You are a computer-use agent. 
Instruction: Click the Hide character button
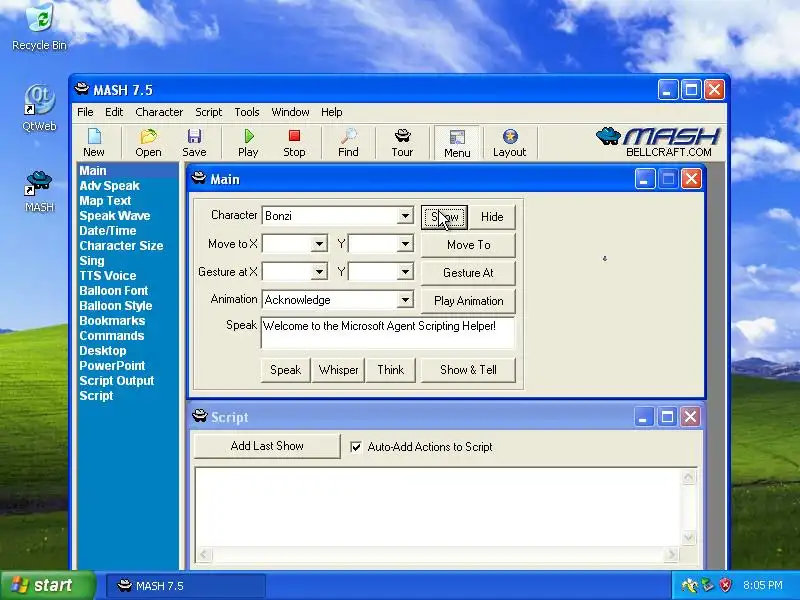(x=492, y=217)
